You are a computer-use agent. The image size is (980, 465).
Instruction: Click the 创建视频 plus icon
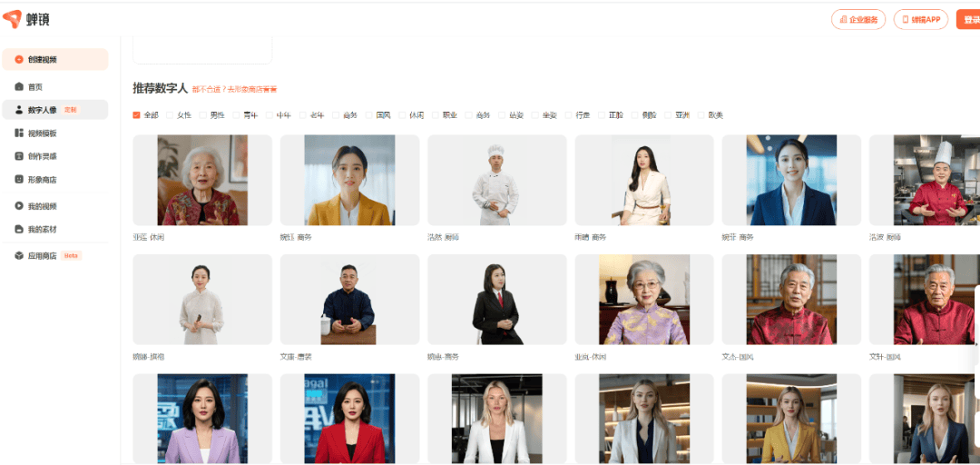click(x=19, y=59)
